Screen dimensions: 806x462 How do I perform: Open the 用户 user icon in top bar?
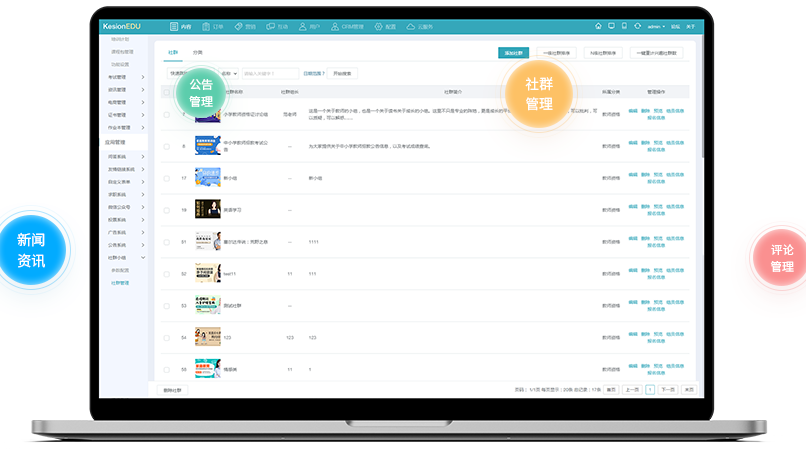(x=303, y=26)
